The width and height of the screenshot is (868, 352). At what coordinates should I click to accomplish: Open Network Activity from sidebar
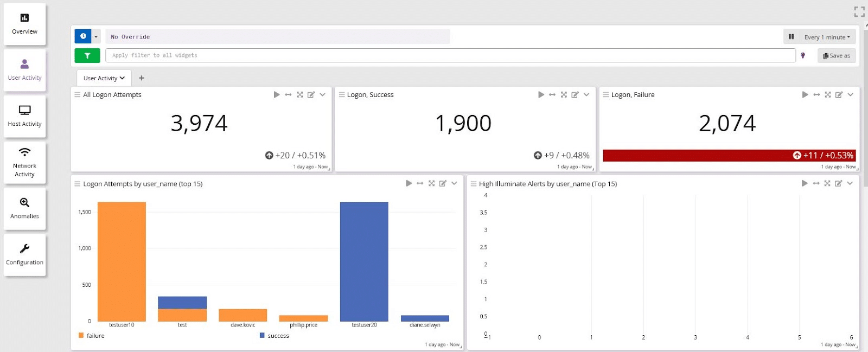(x=24, y=163)
